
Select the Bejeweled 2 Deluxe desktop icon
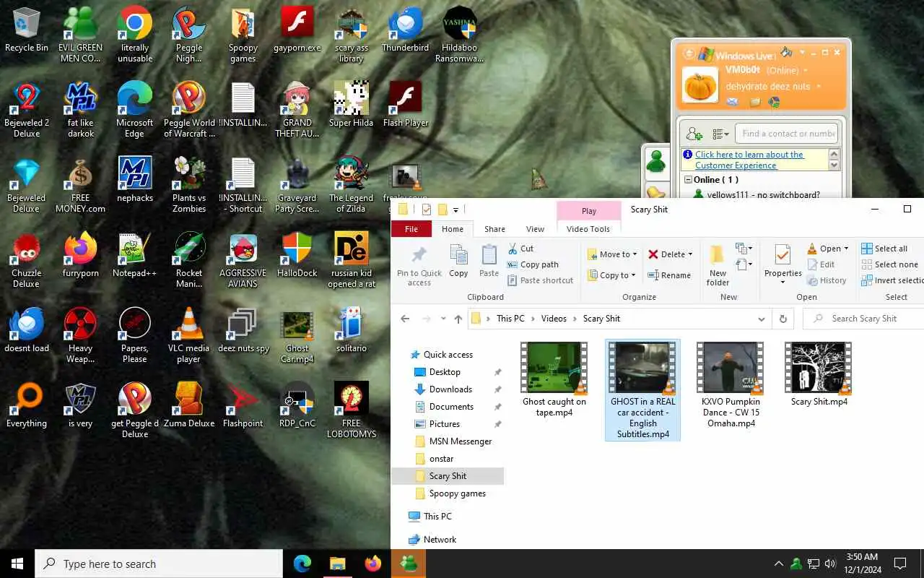[27, 110]
